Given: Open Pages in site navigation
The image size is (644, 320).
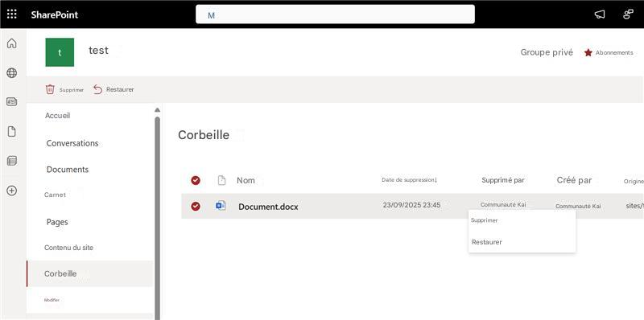Looking at the screenshot, I should click(57, 222).
